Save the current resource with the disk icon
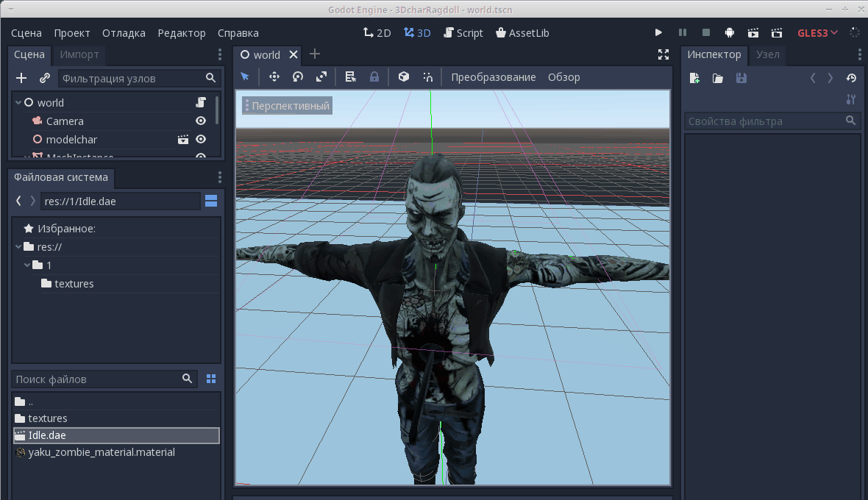The image size is (868, 500). tap(741, 78)
